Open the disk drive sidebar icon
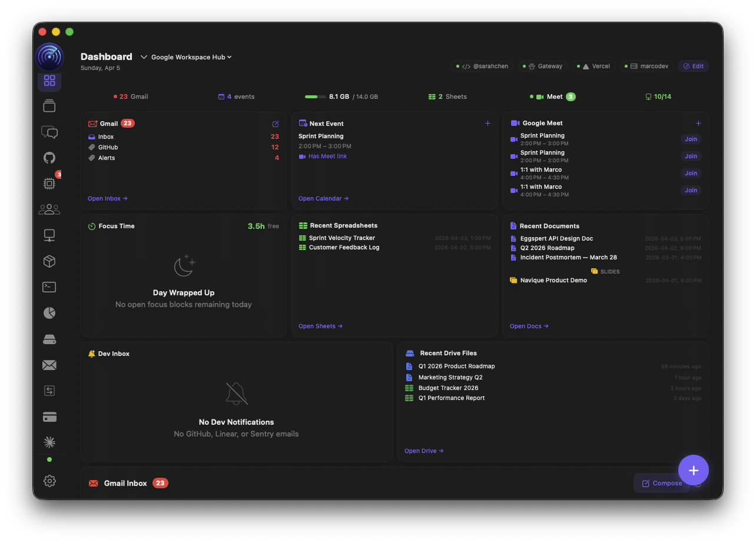Viewport: 756px width, 543px height. 49,339
